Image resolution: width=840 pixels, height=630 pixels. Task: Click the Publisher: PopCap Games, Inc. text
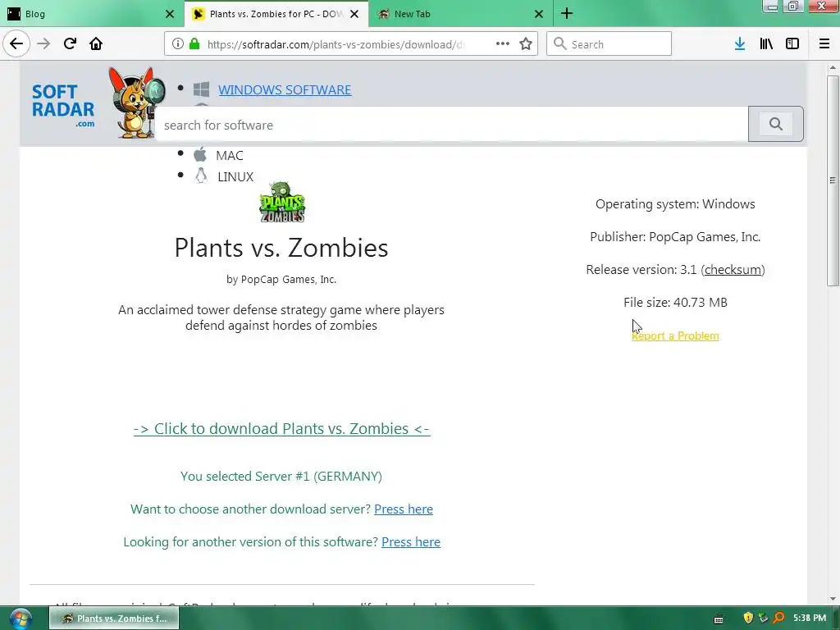coord(675,237)
